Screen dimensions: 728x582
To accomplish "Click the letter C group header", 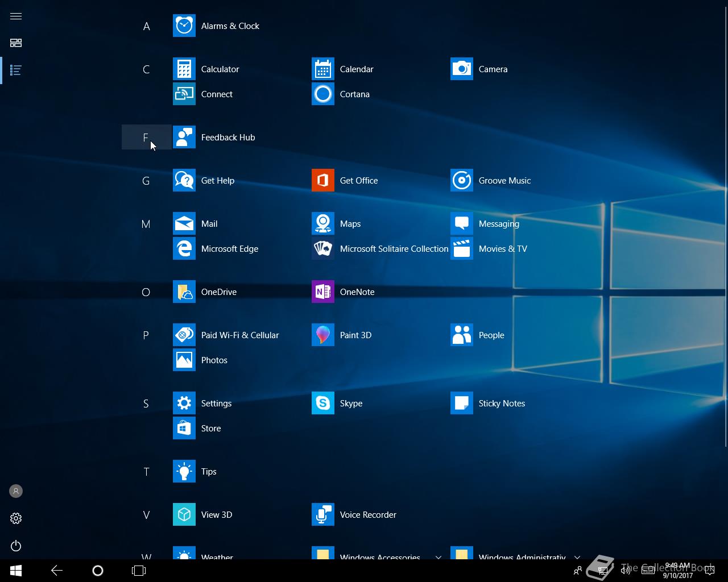I will [x=146, y=69].
